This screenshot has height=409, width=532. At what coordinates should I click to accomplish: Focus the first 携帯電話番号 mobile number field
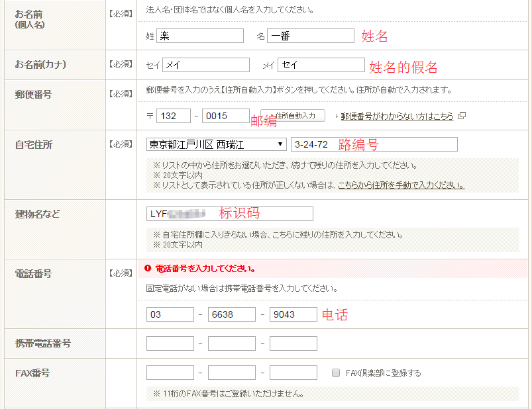click(x=170, y=343)
